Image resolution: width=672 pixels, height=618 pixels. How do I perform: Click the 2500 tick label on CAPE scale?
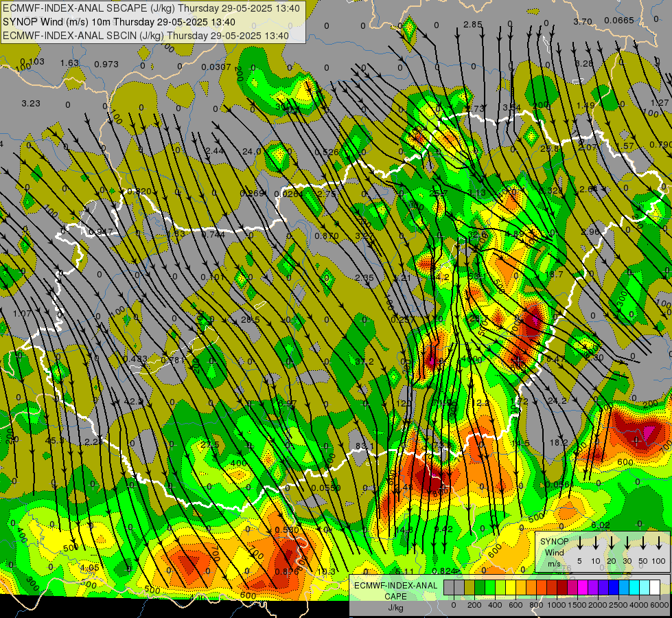(x=618, y=605)
